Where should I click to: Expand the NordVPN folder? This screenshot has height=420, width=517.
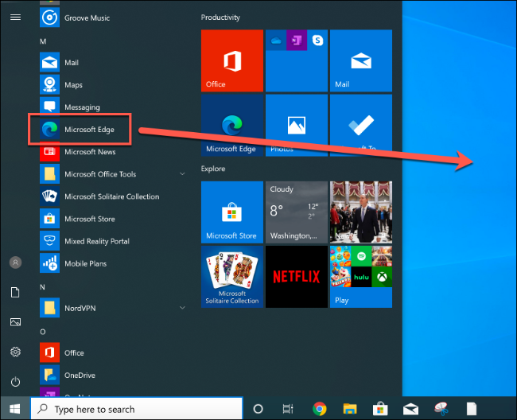click(182, 308)
